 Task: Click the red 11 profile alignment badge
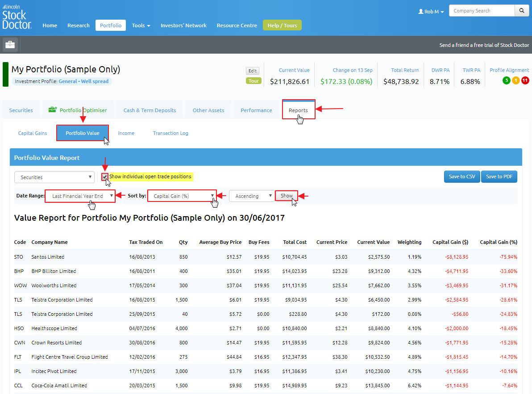tap(525, 80)
